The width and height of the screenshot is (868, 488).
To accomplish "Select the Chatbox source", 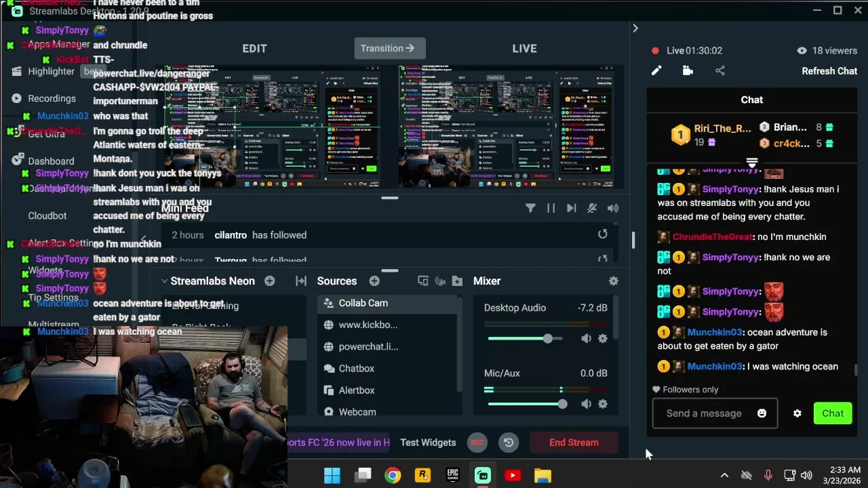I will (389, 368).
